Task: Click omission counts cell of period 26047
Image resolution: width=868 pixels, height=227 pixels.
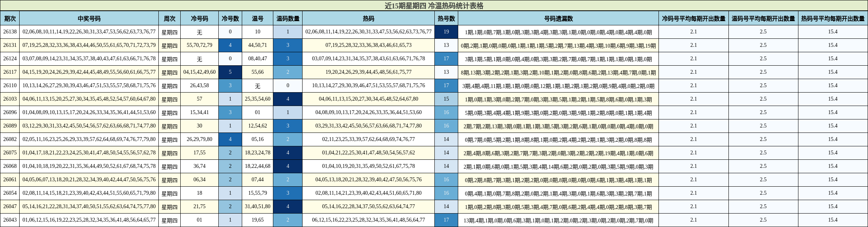Action: tap(559, 207)
